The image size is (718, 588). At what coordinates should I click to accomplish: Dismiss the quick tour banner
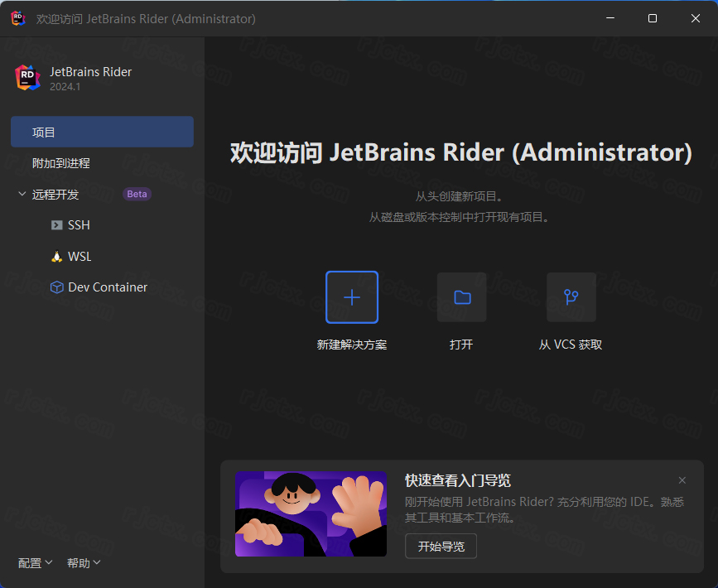682,480
